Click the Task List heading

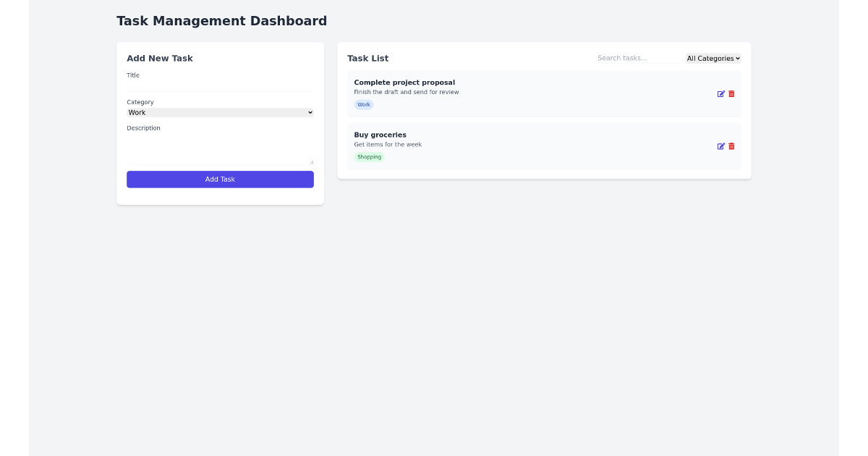click(x=367, y=58)
